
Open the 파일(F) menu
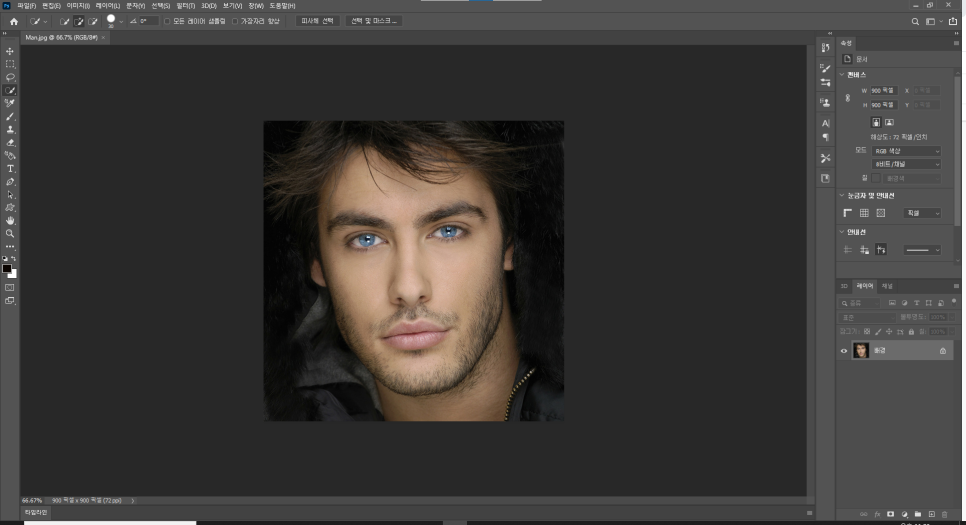pyautogui.click(x=26, y=6)
